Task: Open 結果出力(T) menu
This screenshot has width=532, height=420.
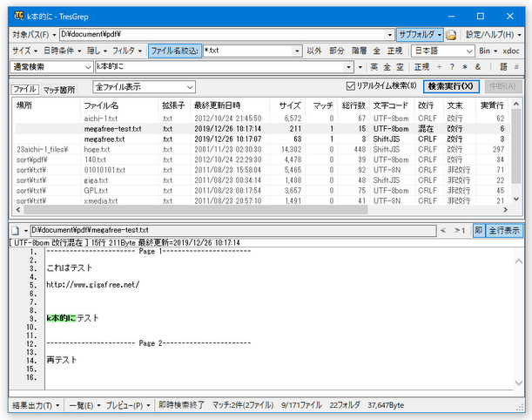Action: [x=36, y=405]
